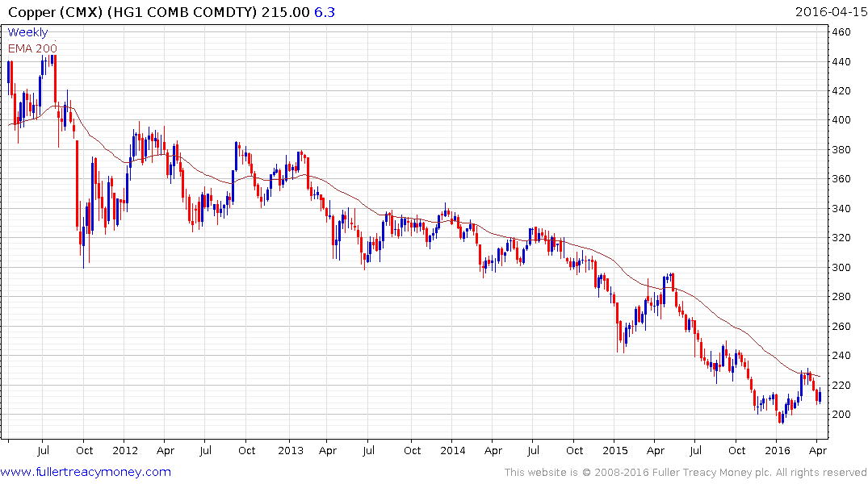
Task: Select the last price value 215.00
Action: [x=286, y=12]
